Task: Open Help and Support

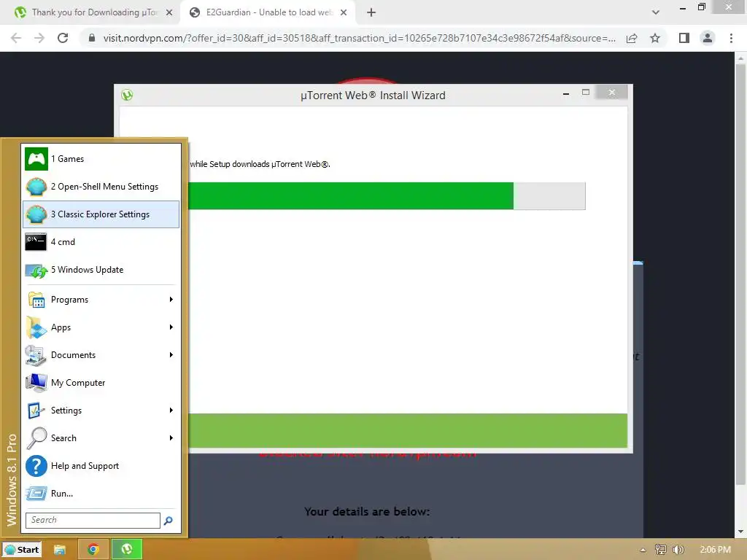Action: [101, 466]
